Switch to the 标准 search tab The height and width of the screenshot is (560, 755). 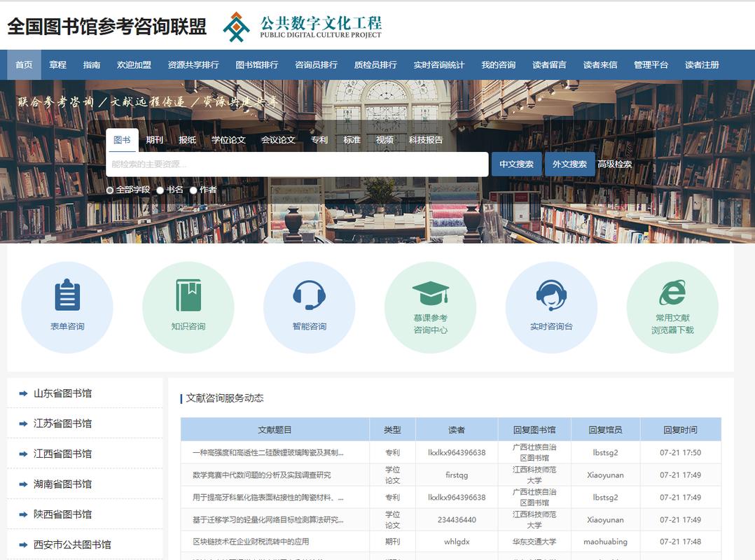pyautogui.click(x=352, y=140)
